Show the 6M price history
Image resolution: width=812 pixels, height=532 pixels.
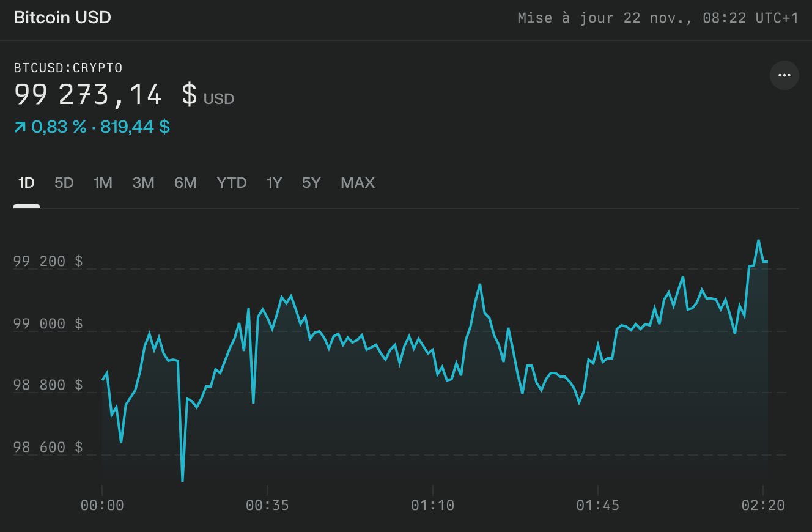click(x=185, y=183)
